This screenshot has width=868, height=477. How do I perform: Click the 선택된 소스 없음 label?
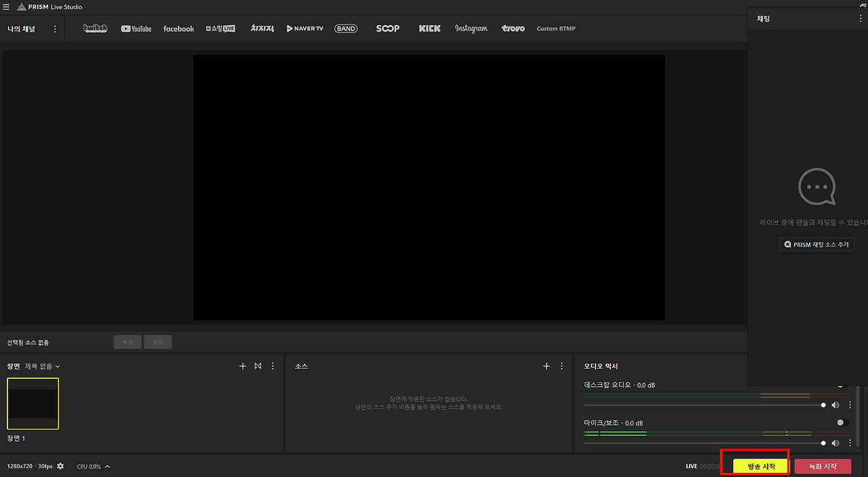pos(28,343)
